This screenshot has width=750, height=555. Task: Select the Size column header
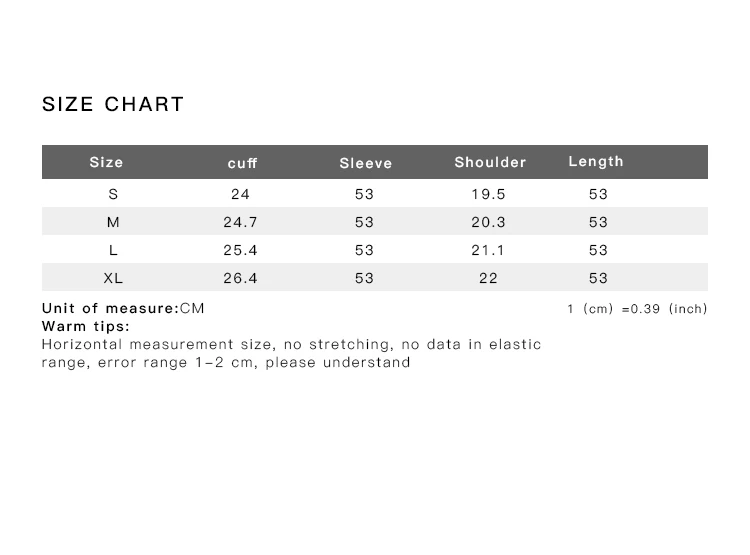[x=106, y=162]
